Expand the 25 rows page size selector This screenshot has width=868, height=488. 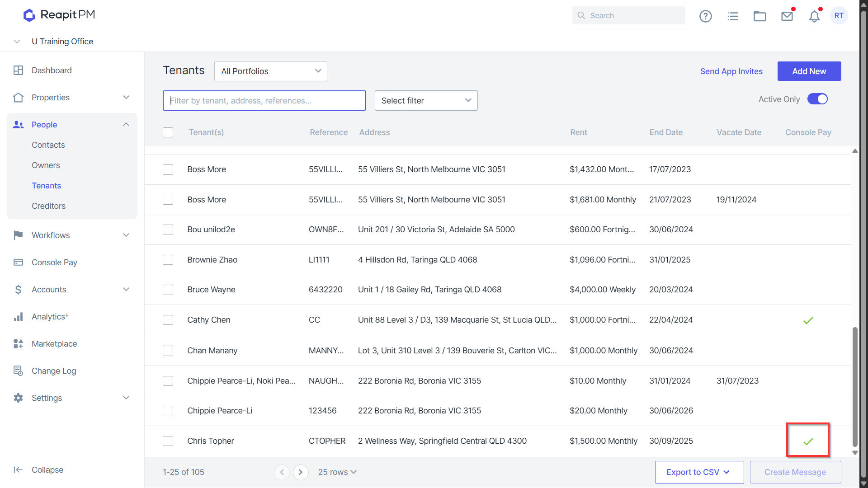(x=337, y=472)
